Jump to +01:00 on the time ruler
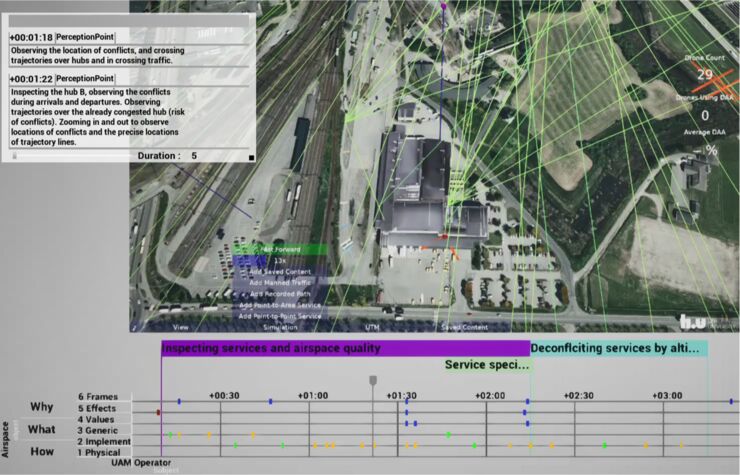Image resolution: width=740 pixels, height=475 pixels. click(313, 396)
